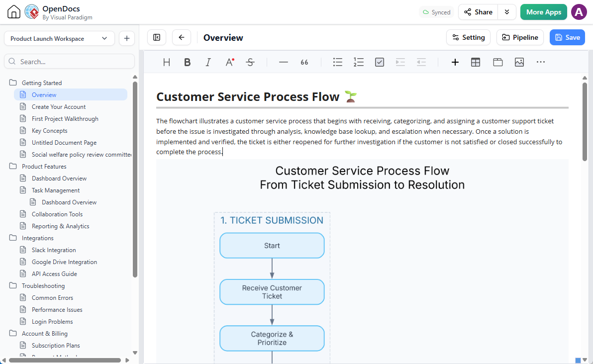The width and height of the screenshot is (593, 364).
Task: Open Create Your Account page
Action: (x=59, y=106)
